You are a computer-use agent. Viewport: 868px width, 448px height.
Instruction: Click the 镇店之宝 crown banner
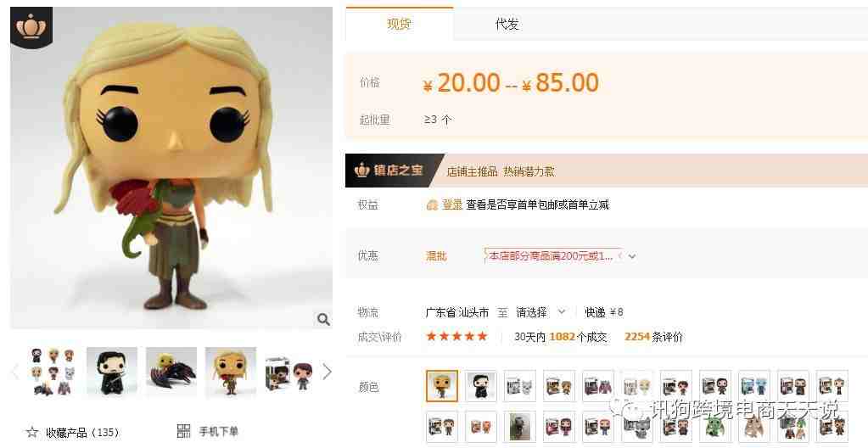[395, 171]
